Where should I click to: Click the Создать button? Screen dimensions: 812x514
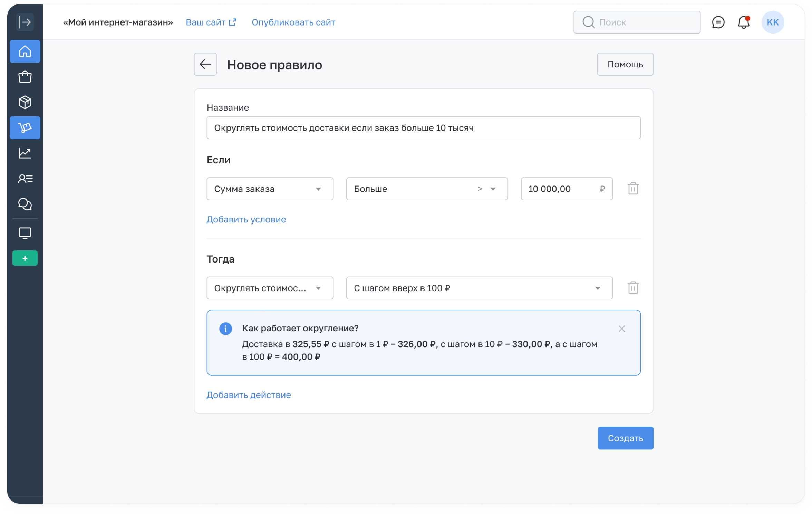(x=625, y=438)
